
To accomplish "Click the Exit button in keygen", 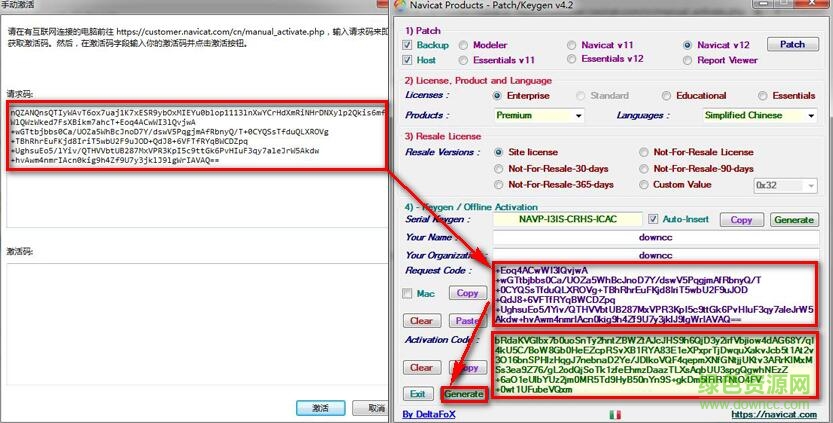I will click(417, 394).
